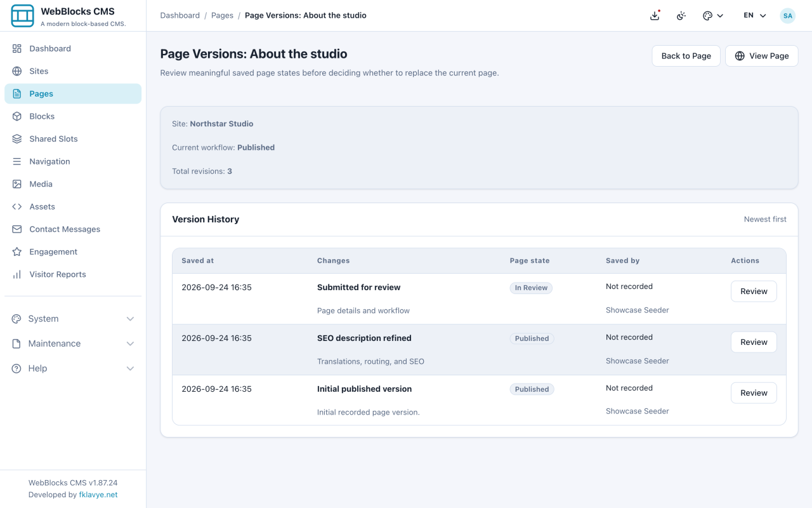
Task: Expand the Maintenance menu section
Action: pyautogui.click(x=73, y=344)
